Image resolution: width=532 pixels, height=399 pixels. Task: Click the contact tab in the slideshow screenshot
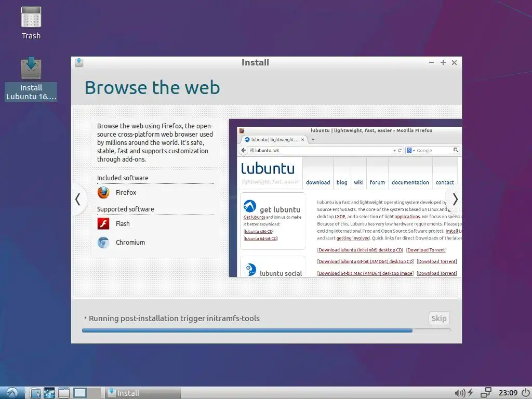(445, 182)
